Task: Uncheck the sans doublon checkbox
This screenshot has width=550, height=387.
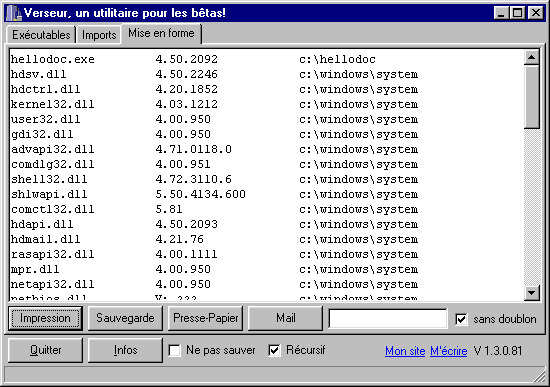Action: pos(461,319)
